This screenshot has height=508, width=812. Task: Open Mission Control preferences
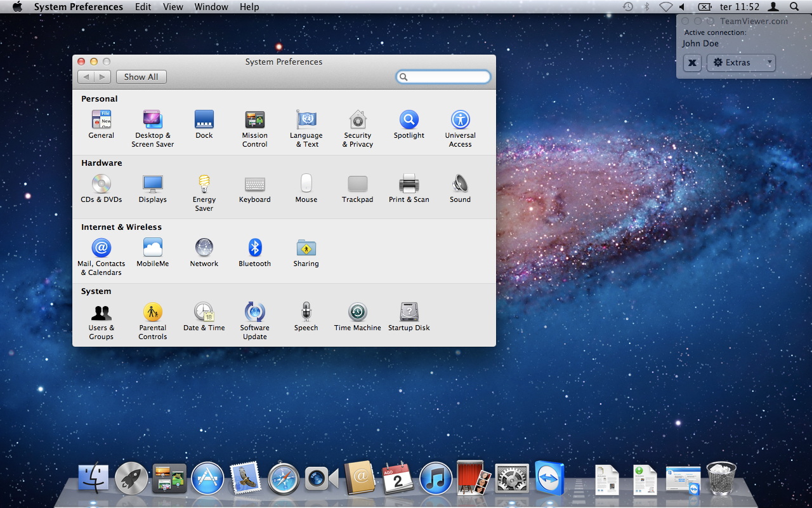(x=254, y=121)
